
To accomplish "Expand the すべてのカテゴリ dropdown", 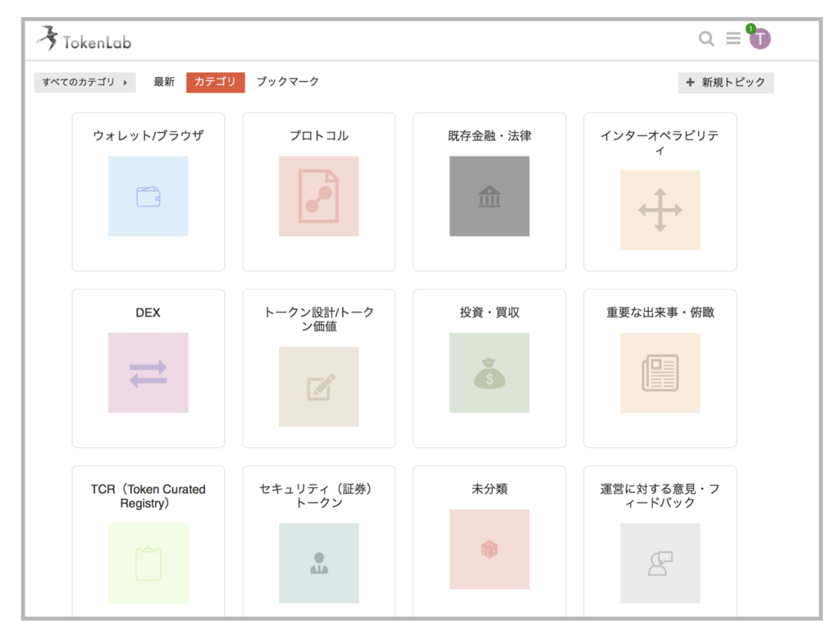I will [x=84, y=83].
